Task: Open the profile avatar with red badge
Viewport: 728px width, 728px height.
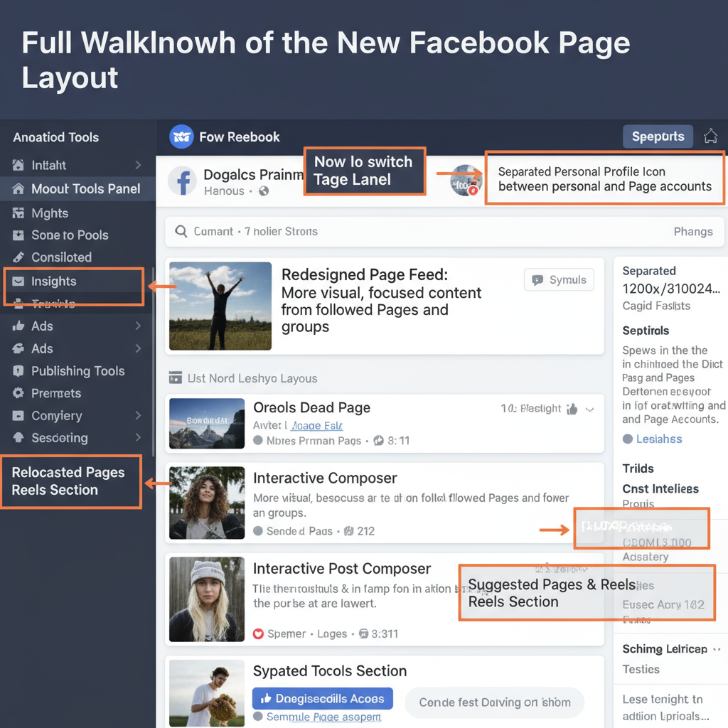Action: (x=466, y=180)
